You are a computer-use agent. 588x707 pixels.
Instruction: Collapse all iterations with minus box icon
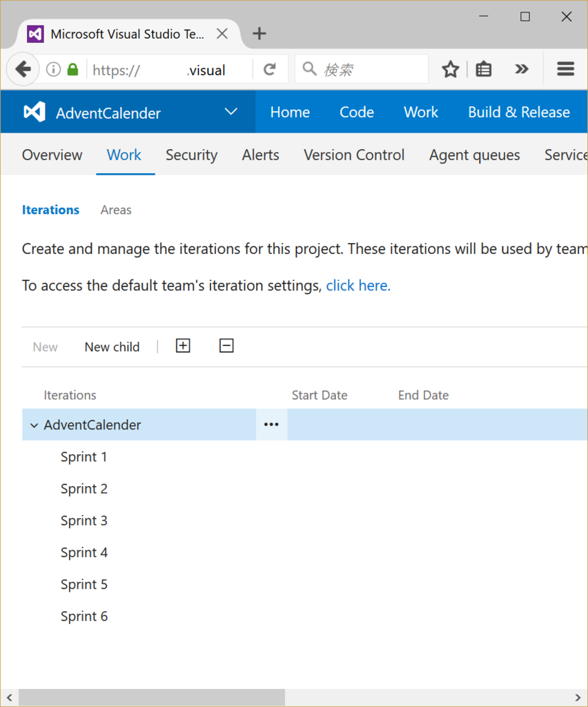click(x=226, y=346)
